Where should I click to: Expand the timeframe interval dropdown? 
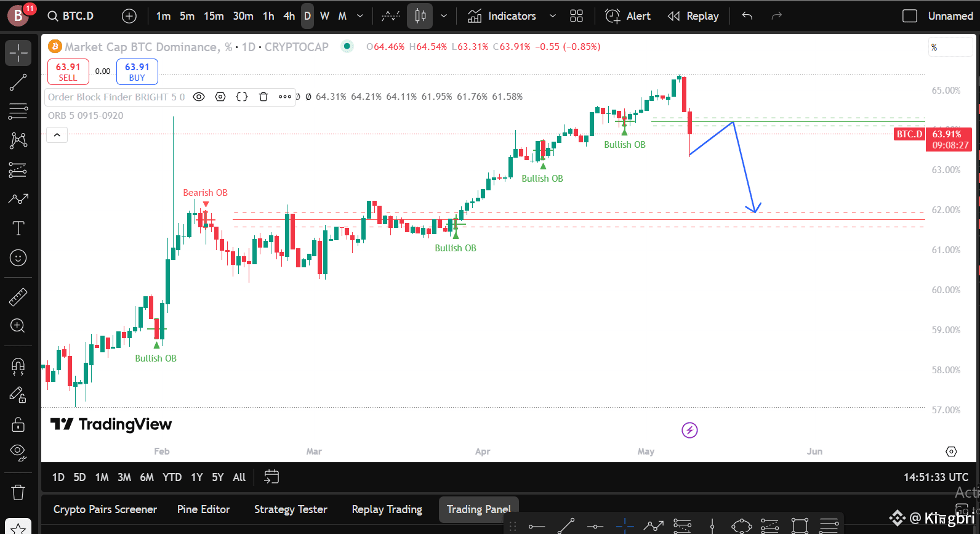coord(360,16)
